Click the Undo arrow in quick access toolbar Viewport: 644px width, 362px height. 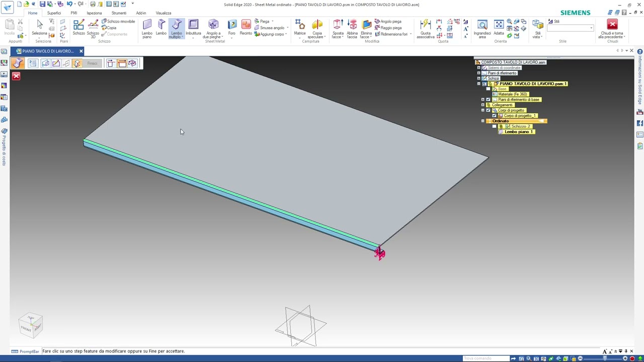point(69,4)
